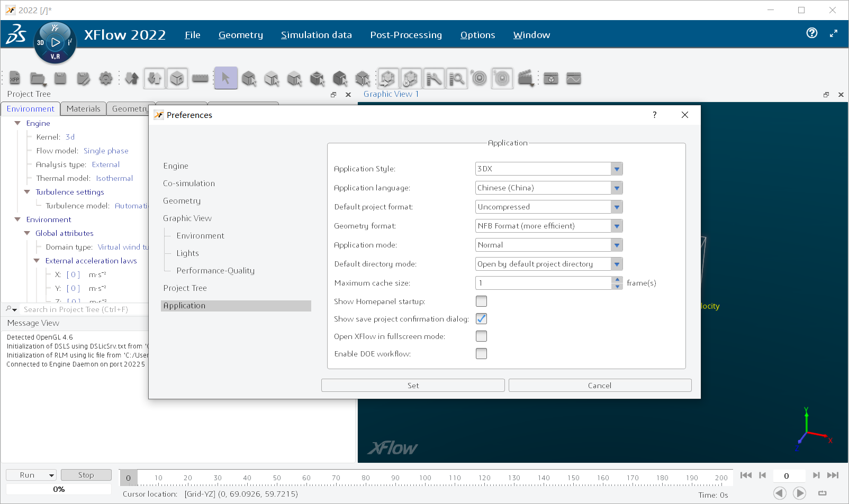
Task: Open the Post-Processing menu
Action: click(406, 35)
